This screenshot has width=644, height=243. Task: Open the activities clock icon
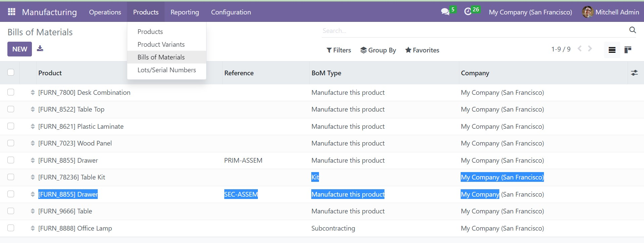click(x=468, y=12)
